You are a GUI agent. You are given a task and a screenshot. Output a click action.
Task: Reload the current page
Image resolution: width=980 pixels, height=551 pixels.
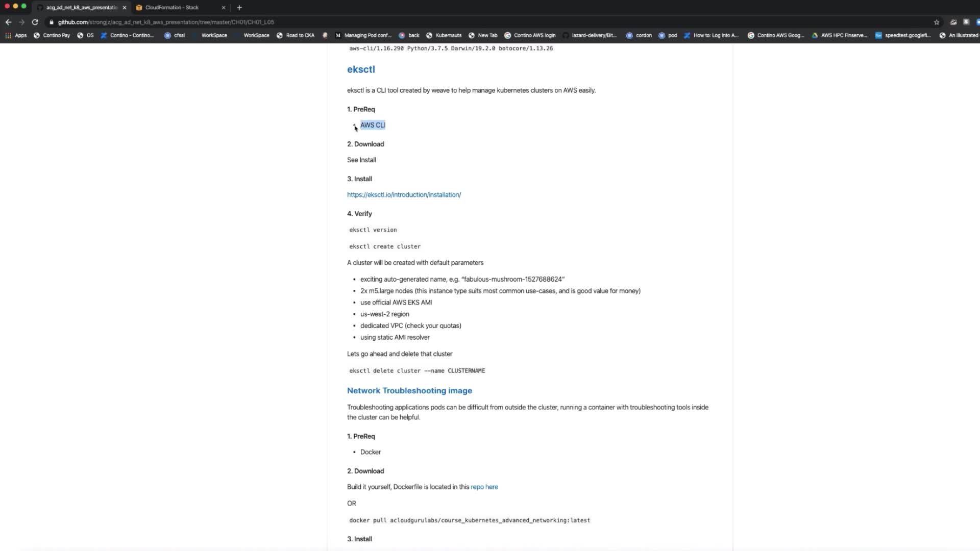click(x=35, y=22)
